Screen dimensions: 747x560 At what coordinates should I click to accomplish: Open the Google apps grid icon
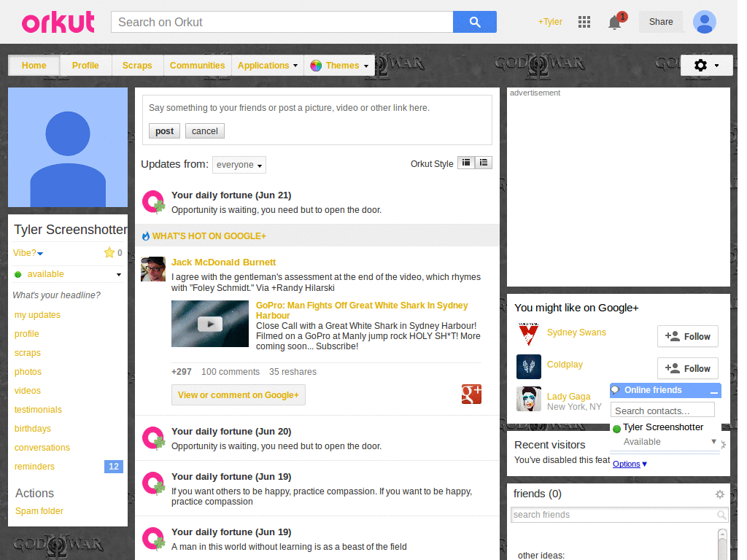tap(584, 22)
